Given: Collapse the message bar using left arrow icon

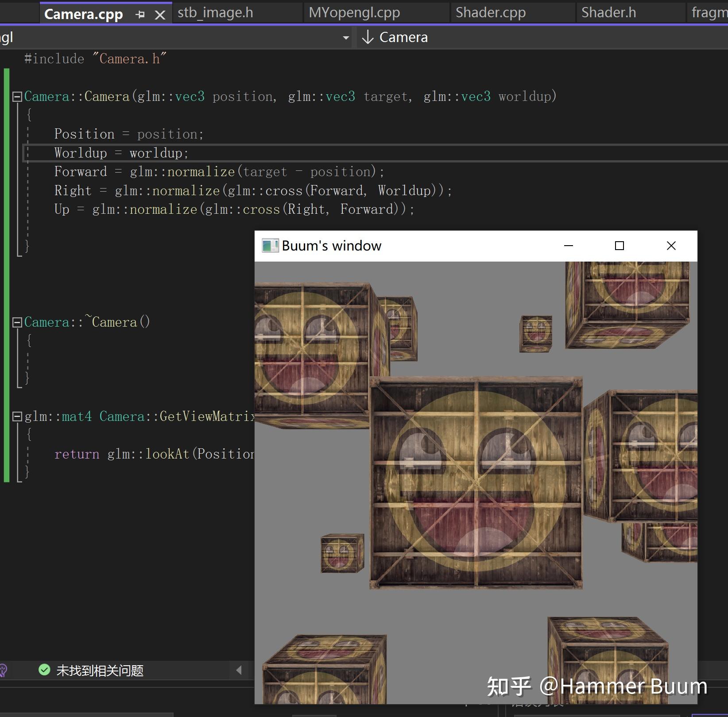Looking at the screenshot, I should click(x=239, y=670).
